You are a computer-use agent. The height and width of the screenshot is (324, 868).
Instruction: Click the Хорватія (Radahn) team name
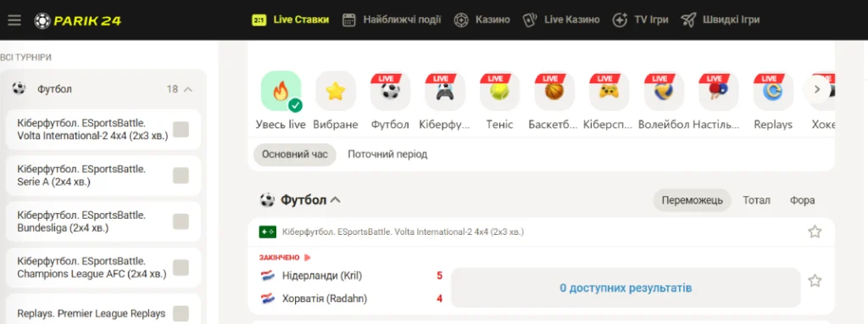click(325, 299)
